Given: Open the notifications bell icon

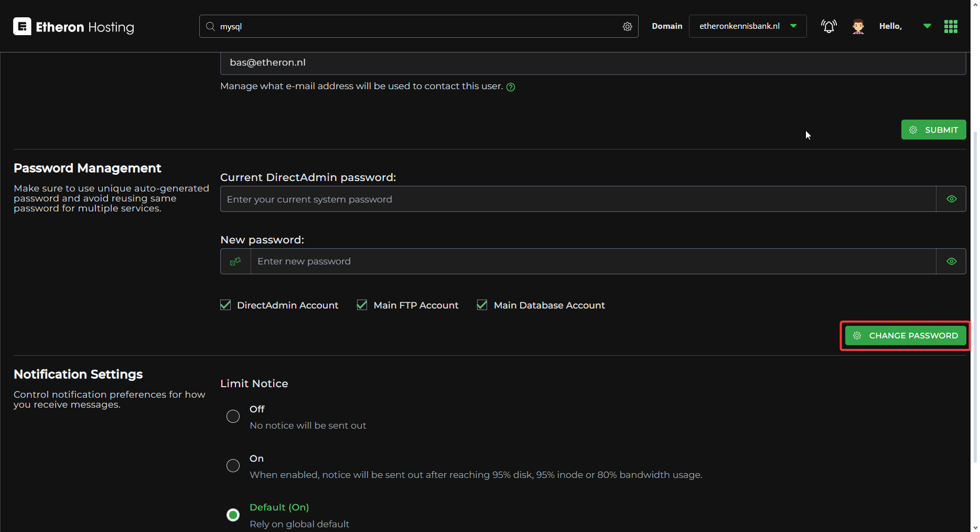Looking at the screenshot, I should tap(828, 26).
